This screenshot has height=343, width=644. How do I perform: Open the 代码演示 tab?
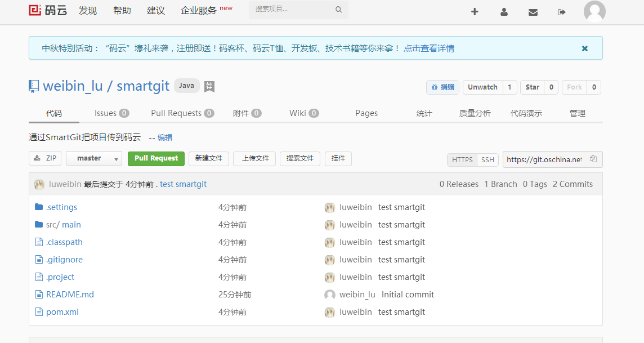(526, 113)
